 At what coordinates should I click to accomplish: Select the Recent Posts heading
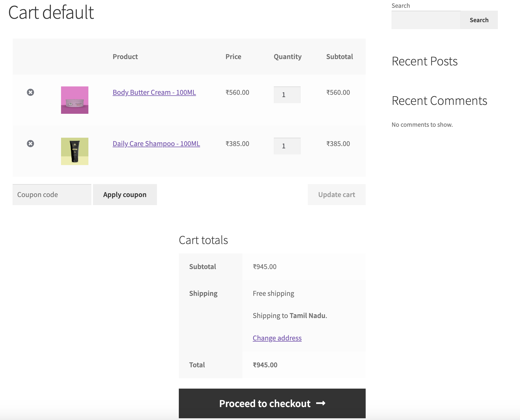(424, 61)
